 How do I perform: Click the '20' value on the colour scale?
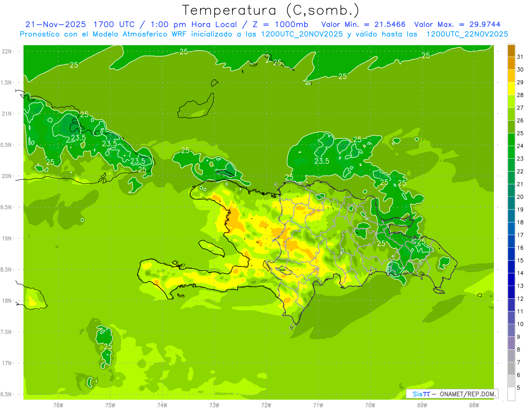520,197
